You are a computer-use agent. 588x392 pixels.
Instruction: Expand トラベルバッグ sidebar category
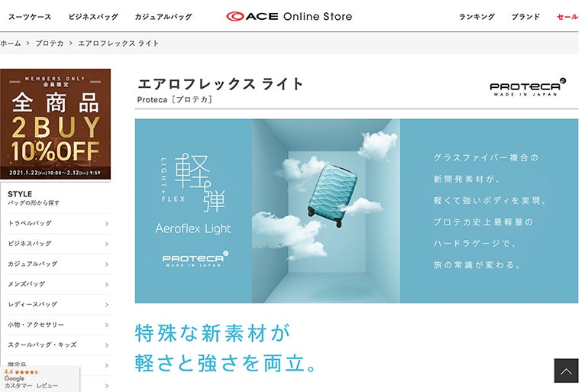[56, 224]
